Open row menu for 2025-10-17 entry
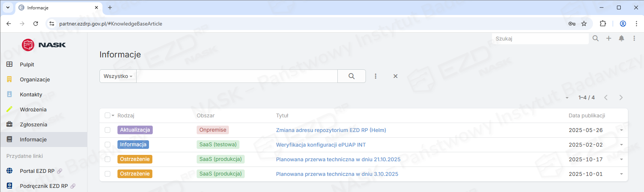The image size is (644, 192). 621,159
